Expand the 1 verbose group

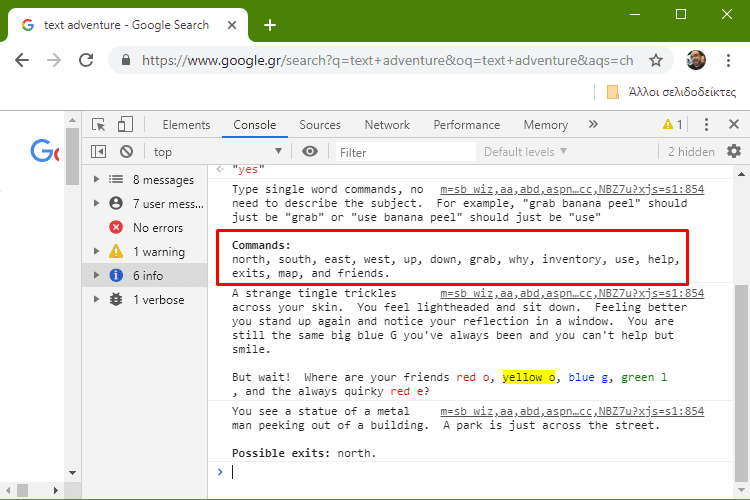pyautogui.click(x=96, y=300)
